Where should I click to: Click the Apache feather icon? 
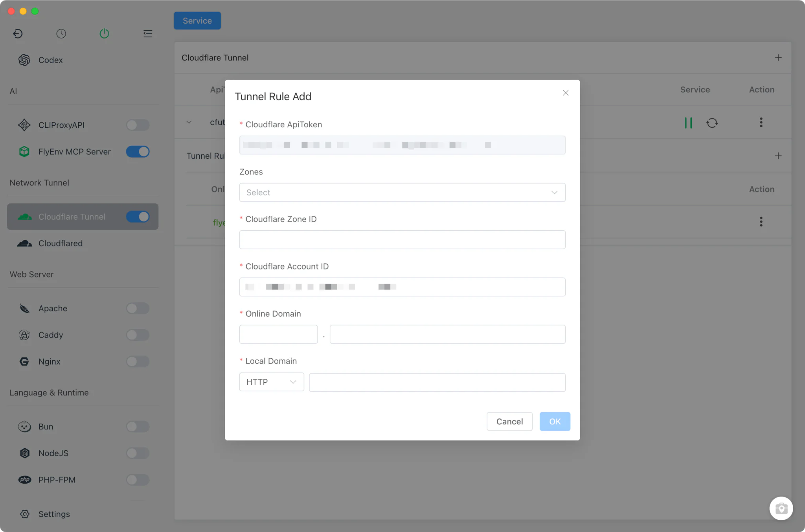click(x=24, y=308)
